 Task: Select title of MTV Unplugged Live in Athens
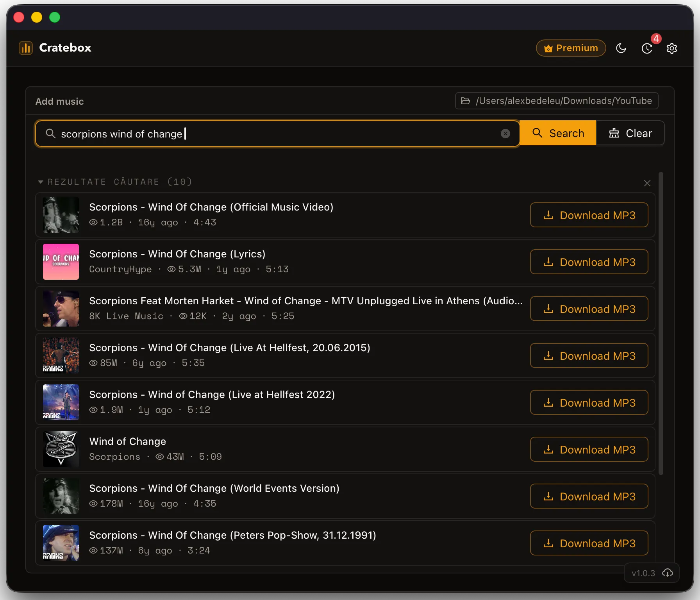point(306,301)
